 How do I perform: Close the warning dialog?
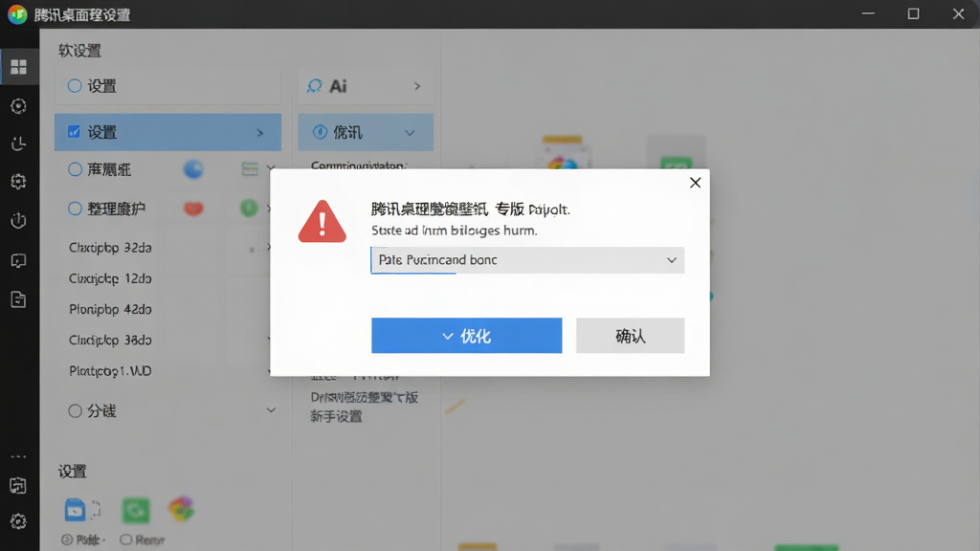[695, 183]
